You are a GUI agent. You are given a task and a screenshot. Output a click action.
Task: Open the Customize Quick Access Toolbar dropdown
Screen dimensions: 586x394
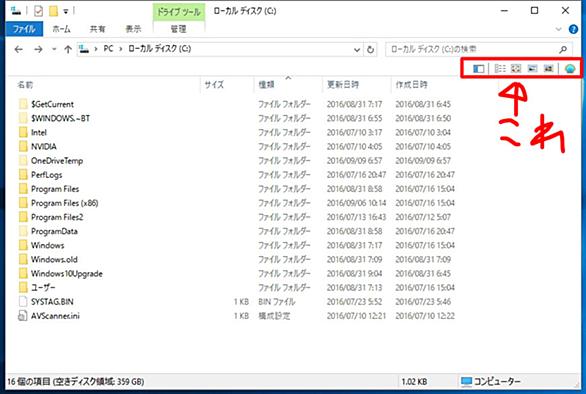tap(66, 12)
